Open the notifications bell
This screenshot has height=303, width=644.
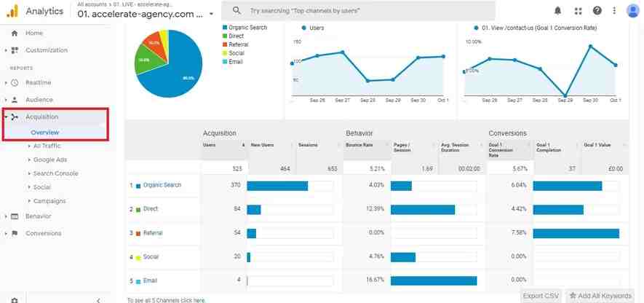pos(557,11)
